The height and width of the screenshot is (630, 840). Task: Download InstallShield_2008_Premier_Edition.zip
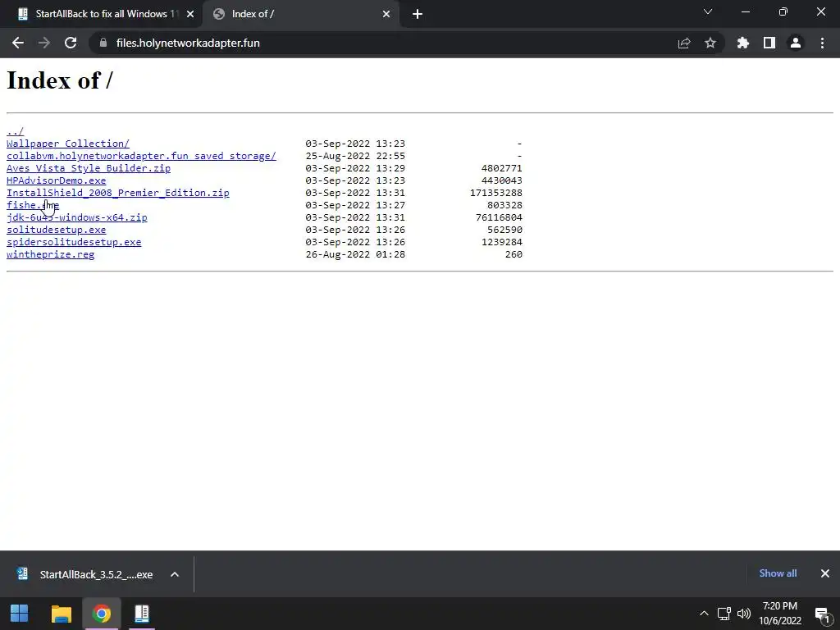pyautogui.click(x=118, y=193)
